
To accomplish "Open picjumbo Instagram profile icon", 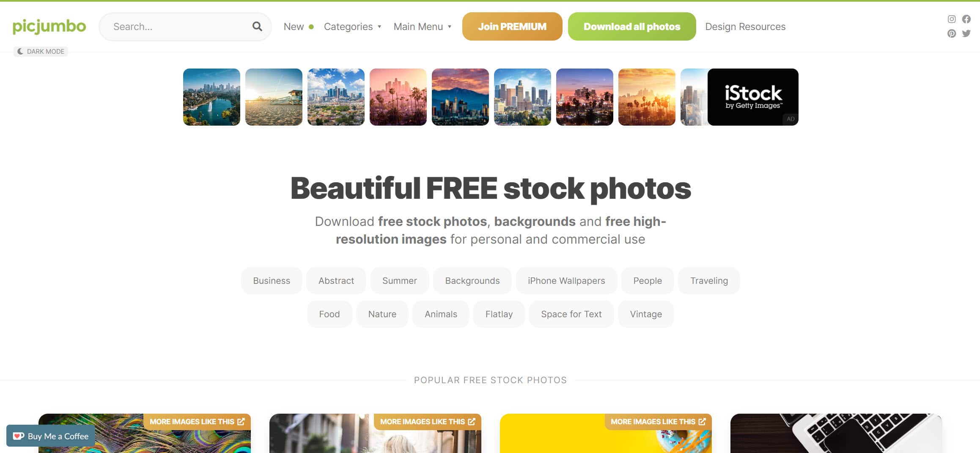I will pos(952,19).
